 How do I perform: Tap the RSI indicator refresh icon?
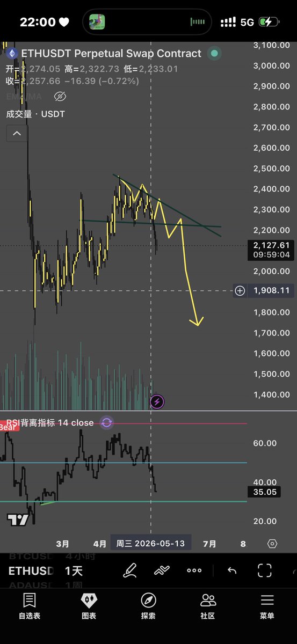(106, 423)
